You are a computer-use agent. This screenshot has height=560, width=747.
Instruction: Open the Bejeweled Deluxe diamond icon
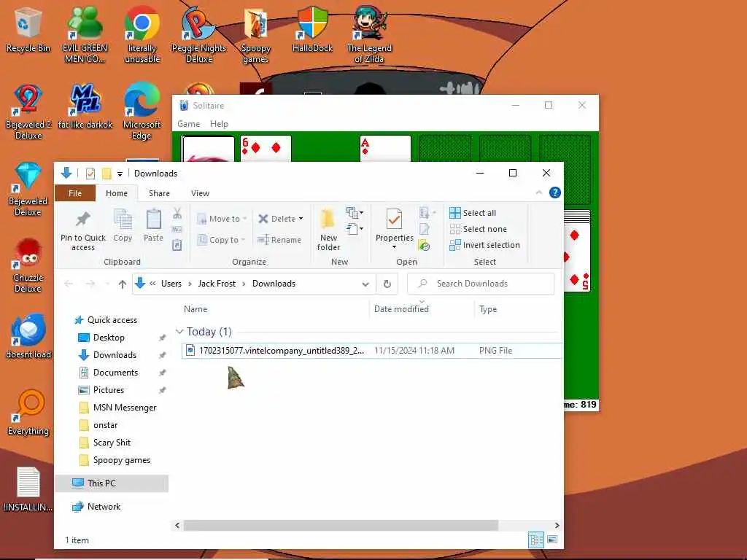tap(28, 189)
